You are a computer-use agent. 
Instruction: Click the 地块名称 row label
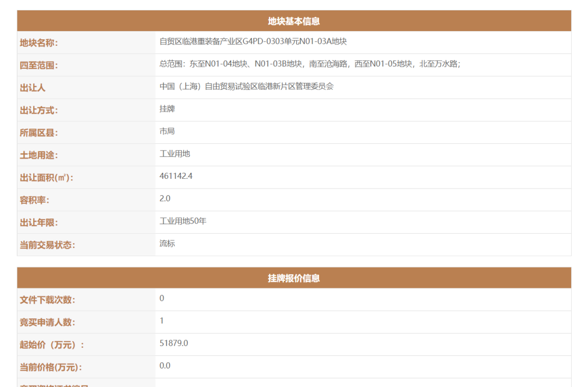[39, 43]
